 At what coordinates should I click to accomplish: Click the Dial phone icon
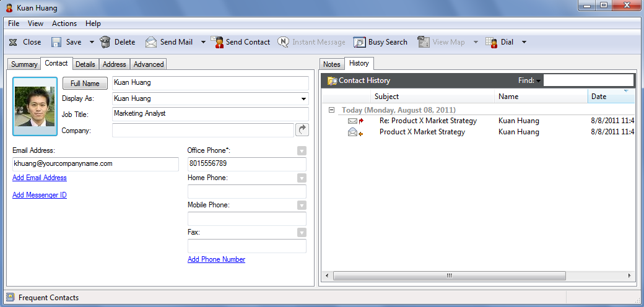click(492, 42)
